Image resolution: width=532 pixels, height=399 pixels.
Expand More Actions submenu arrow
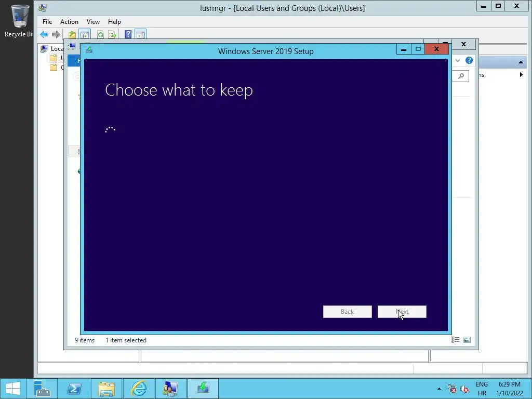pos(521,75)
